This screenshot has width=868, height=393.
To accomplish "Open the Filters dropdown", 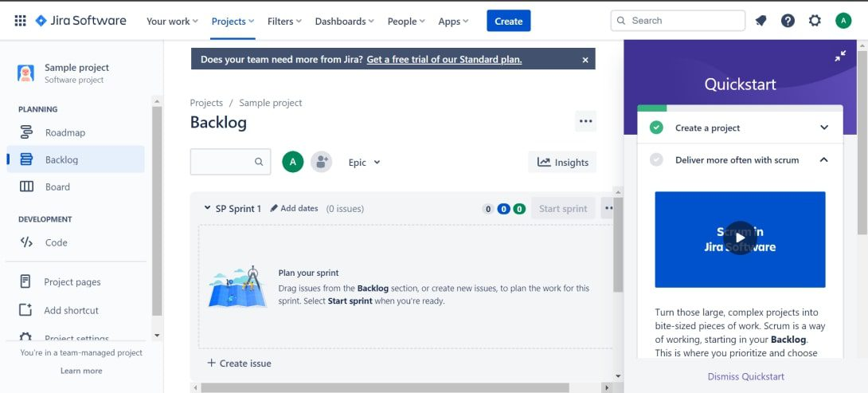I will coord(284,21).
